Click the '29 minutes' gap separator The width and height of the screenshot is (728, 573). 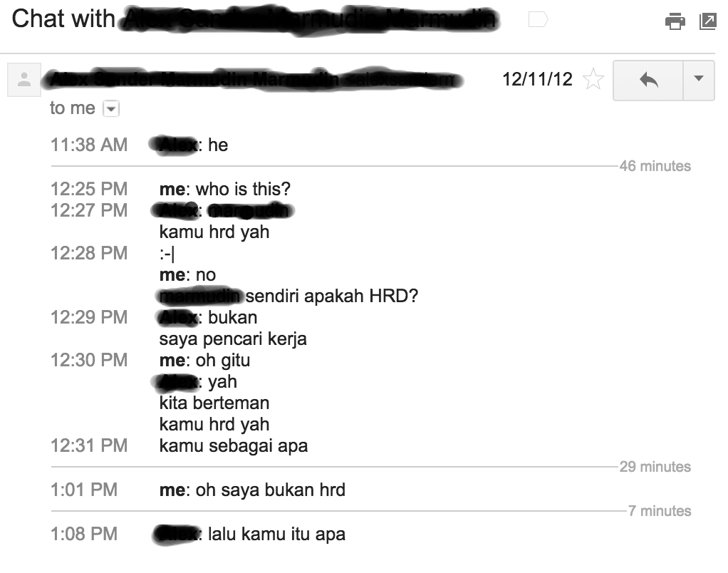[655, 467]
